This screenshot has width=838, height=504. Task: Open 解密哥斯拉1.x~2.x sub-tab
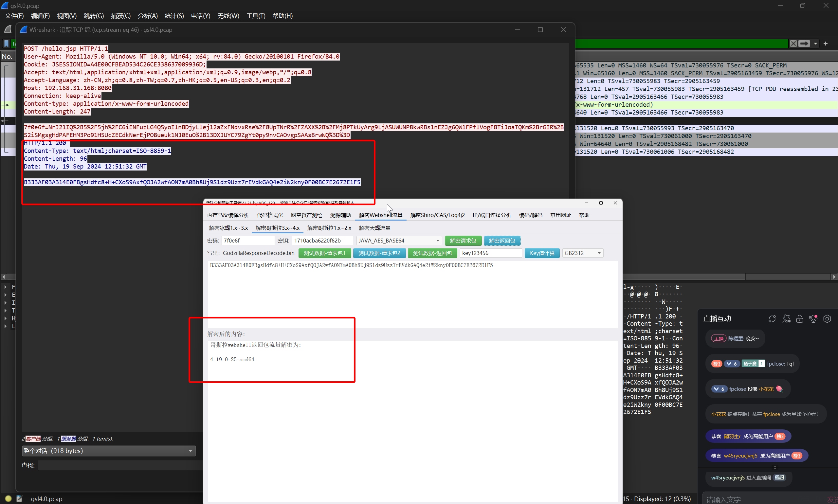pyautogui.click(x=329, y=228)
